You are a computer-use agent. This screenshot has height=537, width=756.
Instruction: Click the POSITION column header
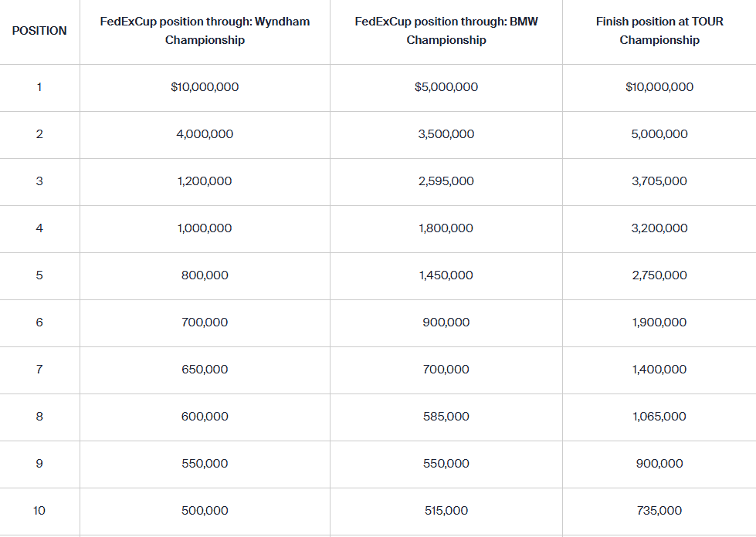pyautogui.click(x=39, y=31)
